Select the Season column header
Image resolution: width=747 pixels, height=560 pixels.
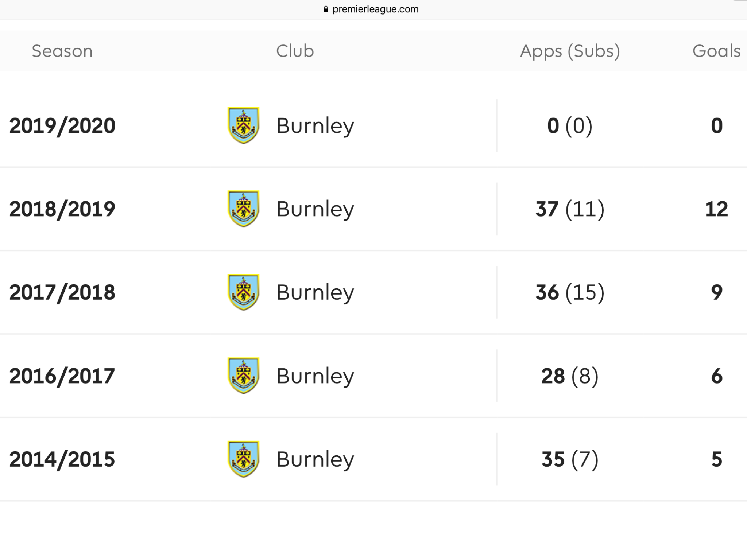click(x=62, y=51)
